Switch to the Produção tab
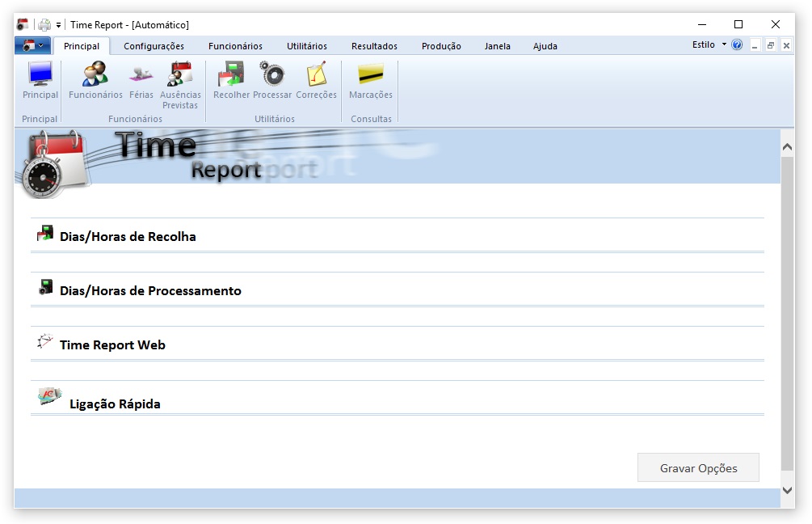Viewport: 812px width, 524px height. point(441,46)
